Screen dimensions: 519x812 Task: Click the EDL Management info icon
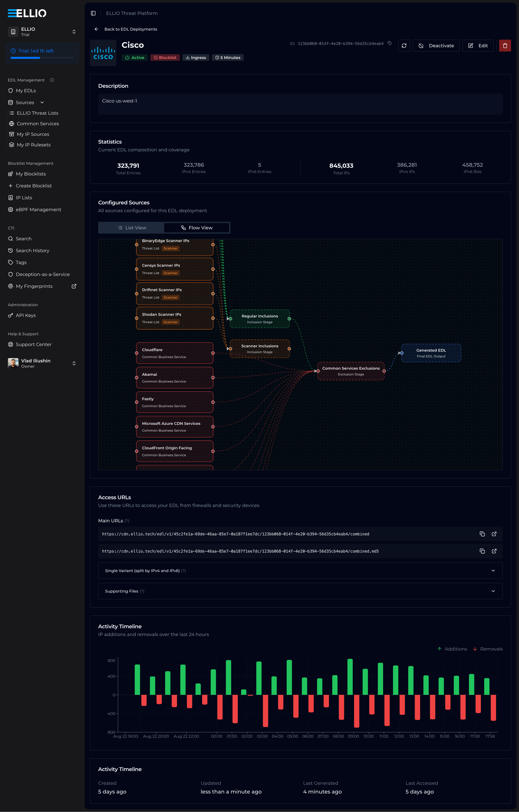tap(52, 80)
